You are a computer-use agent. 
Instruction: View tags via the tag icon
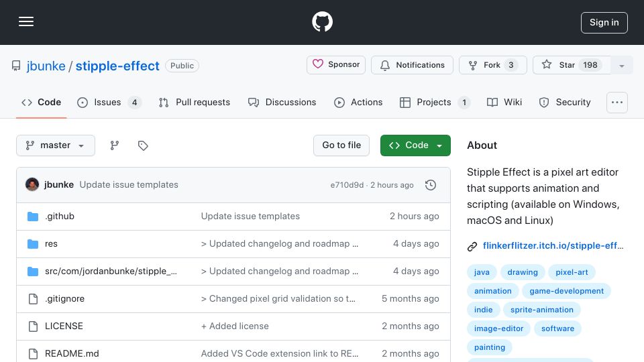[143, 145]
